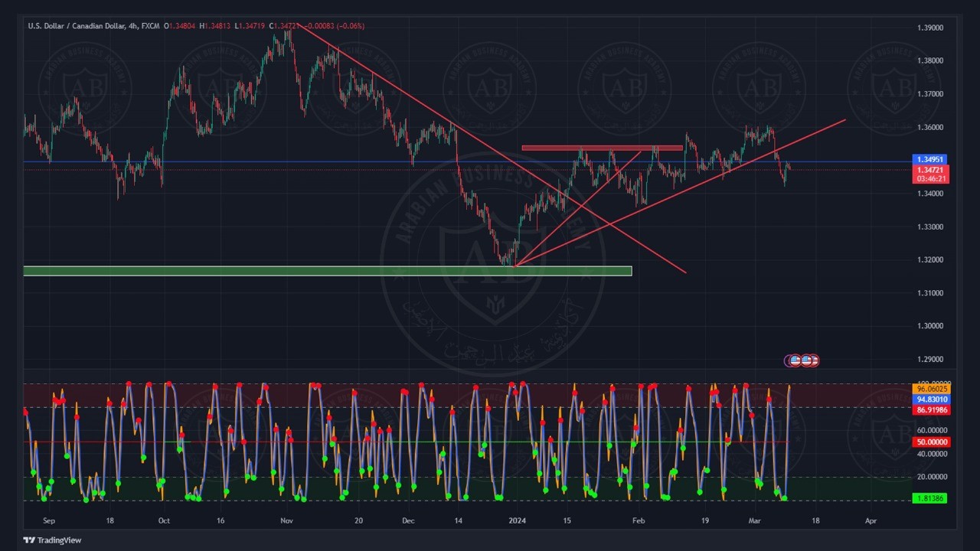Click the green 1.81386 oscillator value
The height and width of the screenshot is (551, 980).
(931, 498)
